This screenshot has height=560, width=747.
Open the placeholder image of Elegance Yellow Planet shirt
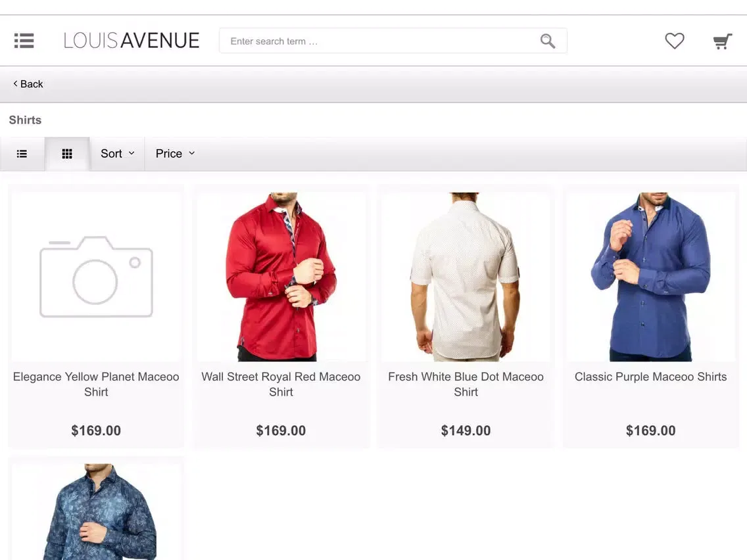96,277
